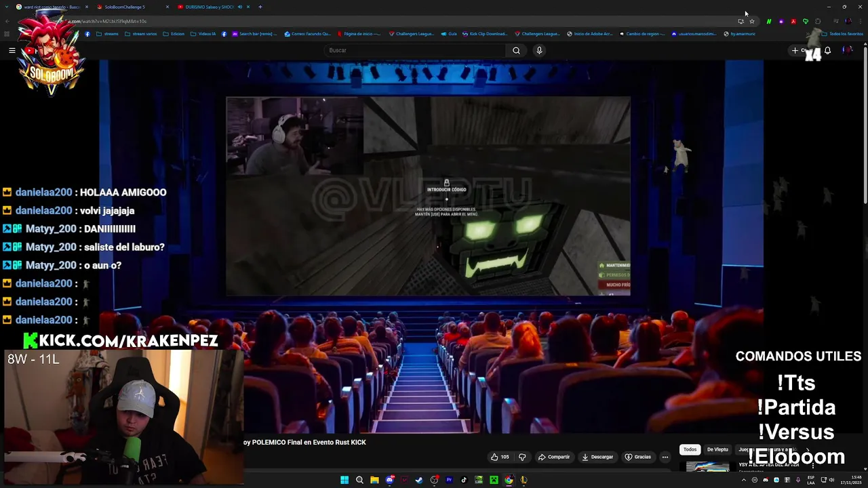
Task: Open TikTok app in the taskbar
Action: (464, 480)
